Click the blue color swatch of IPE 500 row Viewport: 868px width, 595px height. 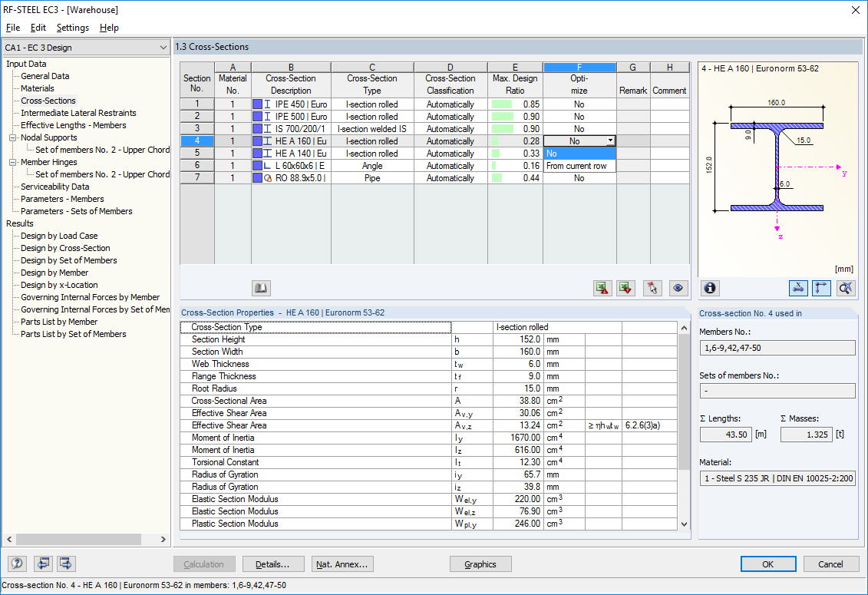257,117
